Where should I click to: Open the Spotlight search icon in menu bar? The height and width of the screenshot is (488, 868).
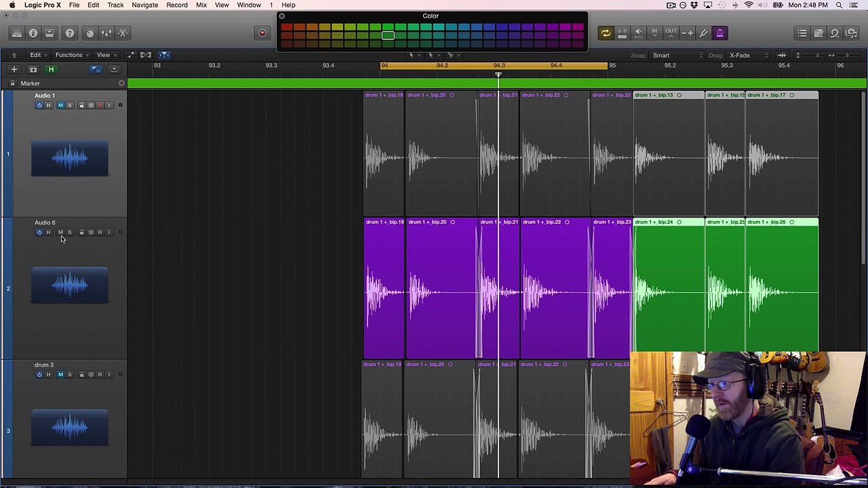(x=839, y=5)
